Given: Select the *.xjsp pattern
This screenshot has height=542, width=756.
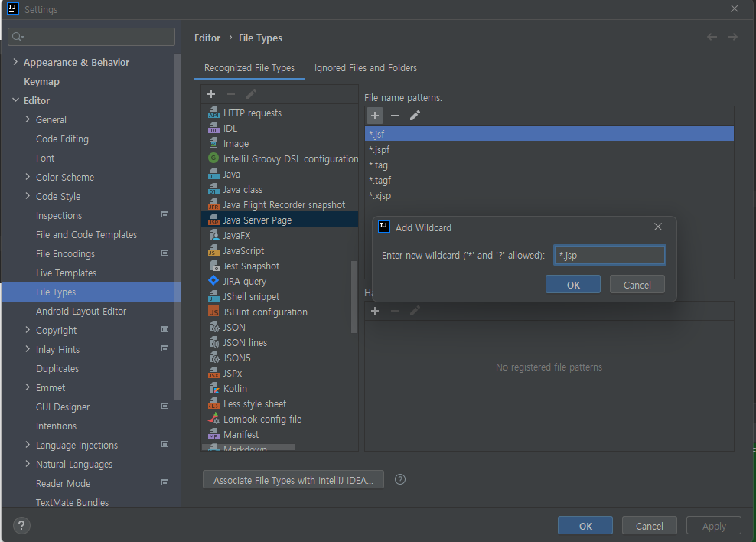Looking at the screenshot, I should coord(549,196).
